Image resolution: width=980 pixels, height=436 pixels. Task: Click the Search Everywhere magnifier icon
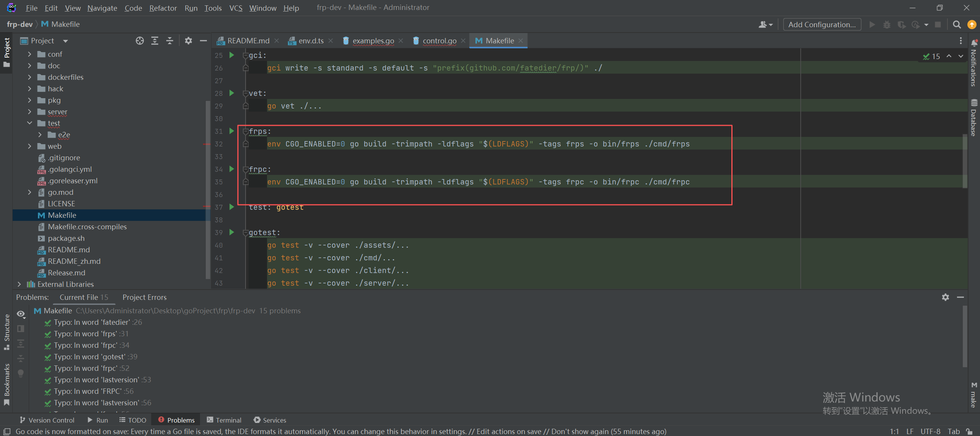coord(957,25)
